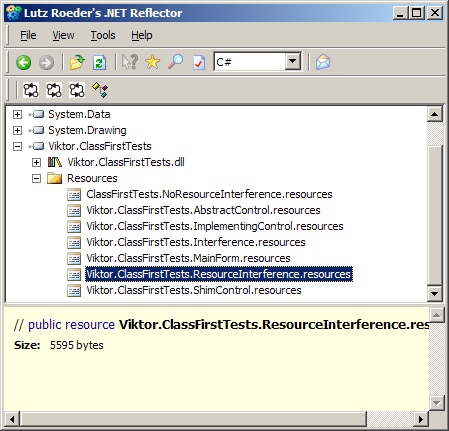The width and height of the screenshot is (449, 431).
Task: Expand the Viktor.ClassFirstTests.dll module node
Action: (x=36, y=162)
